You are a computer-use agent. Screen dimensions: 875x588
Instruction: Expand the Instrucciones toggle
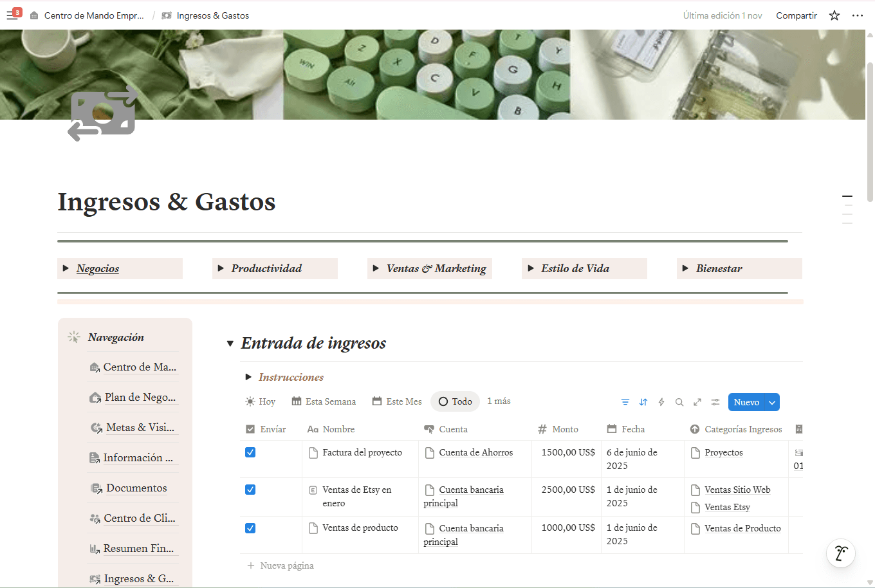pos(248,377)
